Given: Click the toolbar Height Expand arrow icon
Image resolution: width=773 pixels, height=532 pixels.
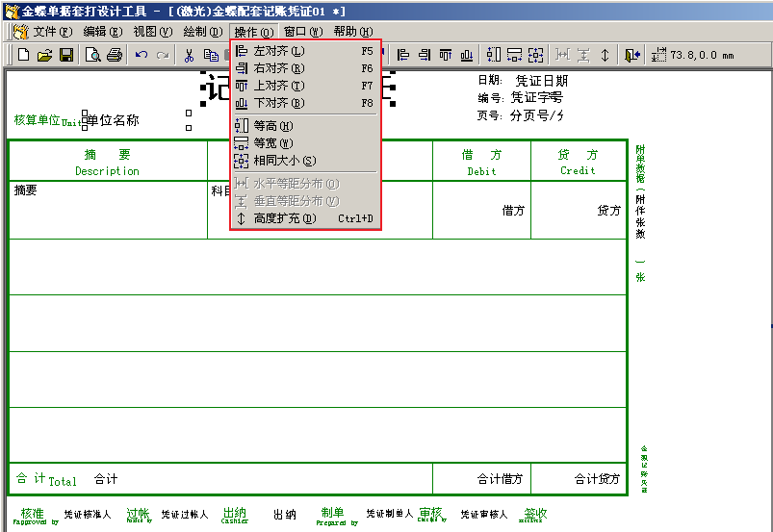Looking at the screenshot, I should [x=605, y=55].
